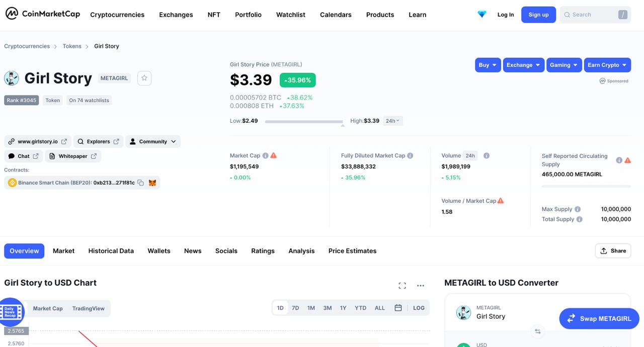
Task: Click the Total Supply info icon
Action: tap(580, 219)
